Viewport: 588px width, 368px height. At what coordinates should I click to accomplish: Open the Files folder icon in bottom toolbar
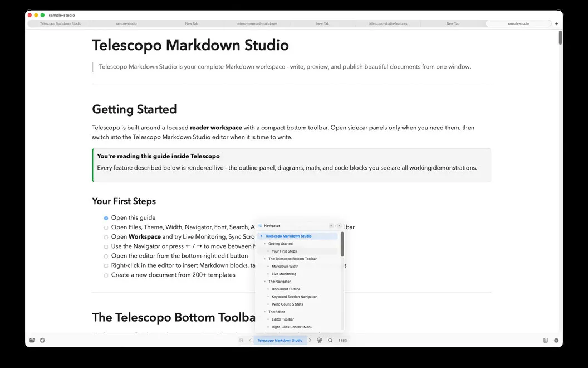pyautogui.click(x=32, y=340)
